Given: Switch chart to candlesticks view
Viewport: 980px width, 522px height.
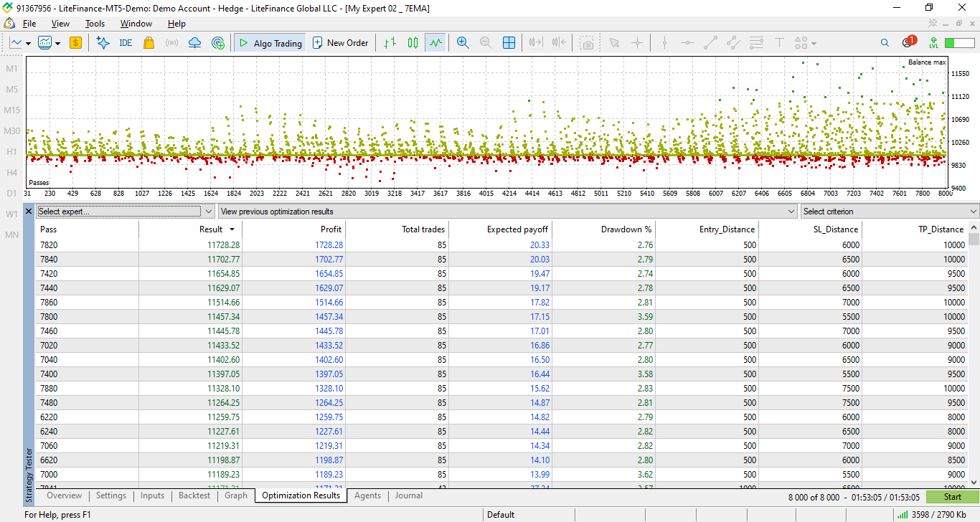Looking at the screenshot, I should point(413,43).
